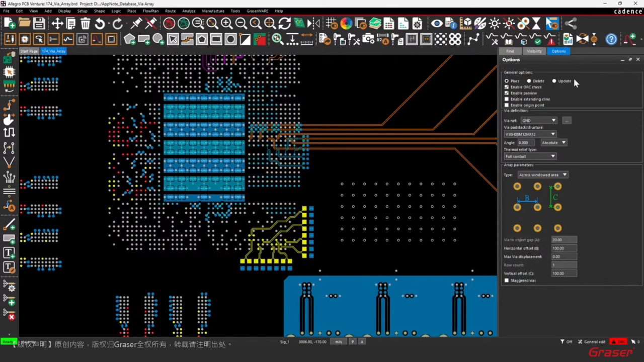Click the browse button next to Via net
Screen dimensions: 644x362
[x=567, y=121]
